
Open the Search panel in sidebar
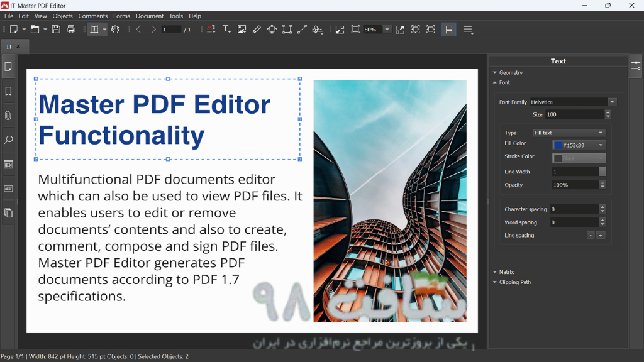[x=8, y=140]
